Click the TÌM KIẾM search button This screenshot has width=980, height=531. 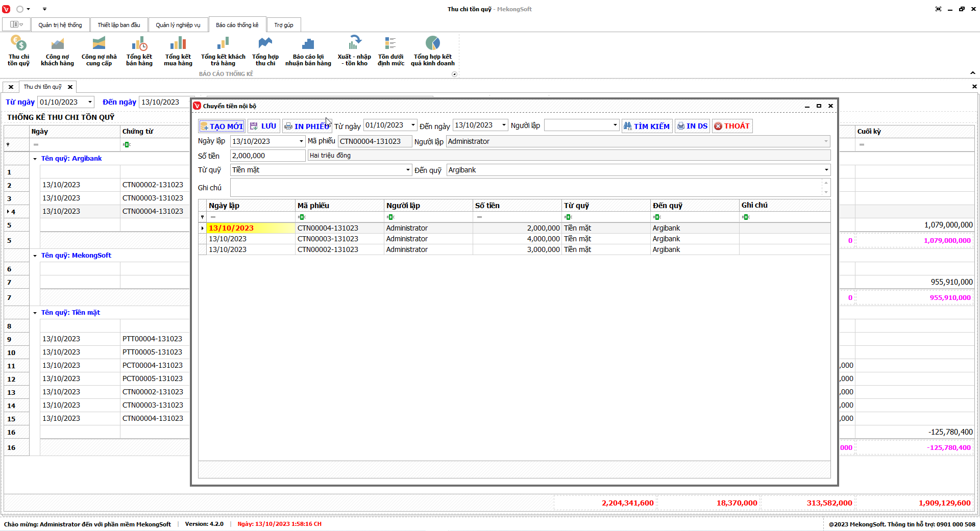pyautogui.click(x=647, y=126)
